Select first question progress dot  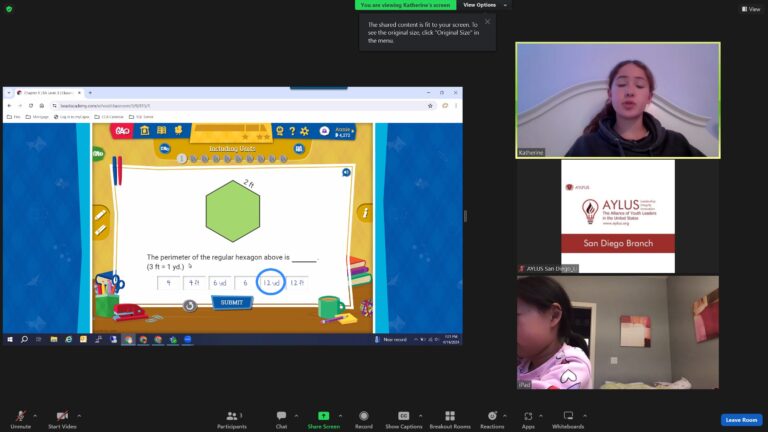tap(182, 158)
